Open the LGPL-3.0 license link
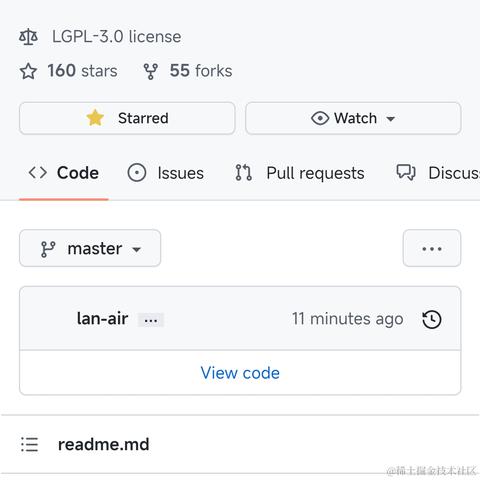The image size is (480, 480). pos(117,36)
